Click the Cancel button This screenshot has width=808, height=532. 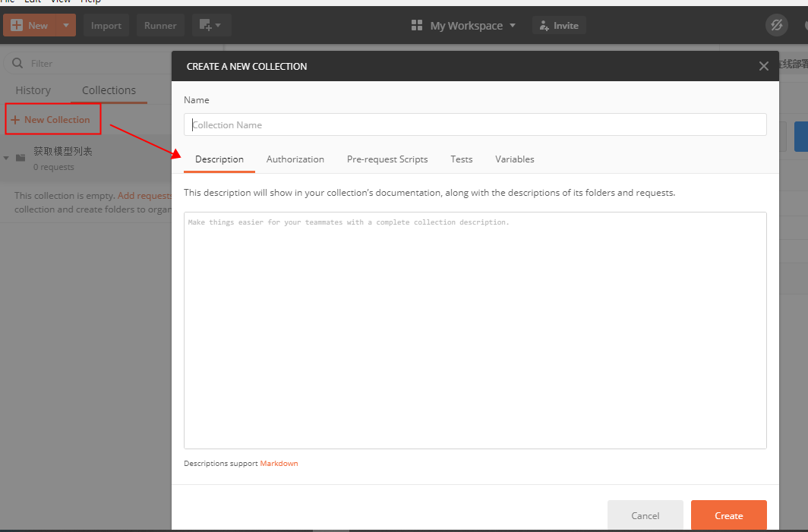pos(645,515)
